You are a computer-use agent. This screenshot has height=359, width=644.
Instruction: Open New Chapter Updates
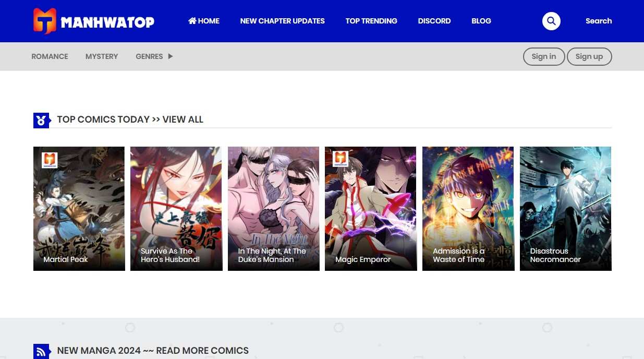coord(283,21)
